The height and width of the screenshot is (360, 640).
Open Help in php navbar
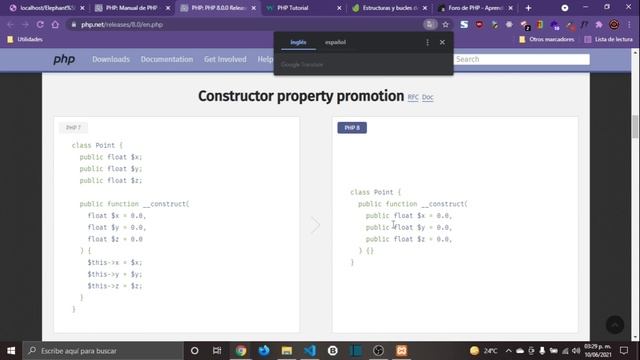265,60
